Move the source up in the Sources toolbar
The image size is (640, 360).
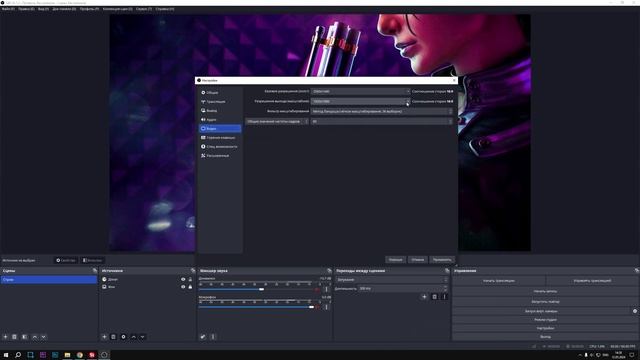point(133,337)
